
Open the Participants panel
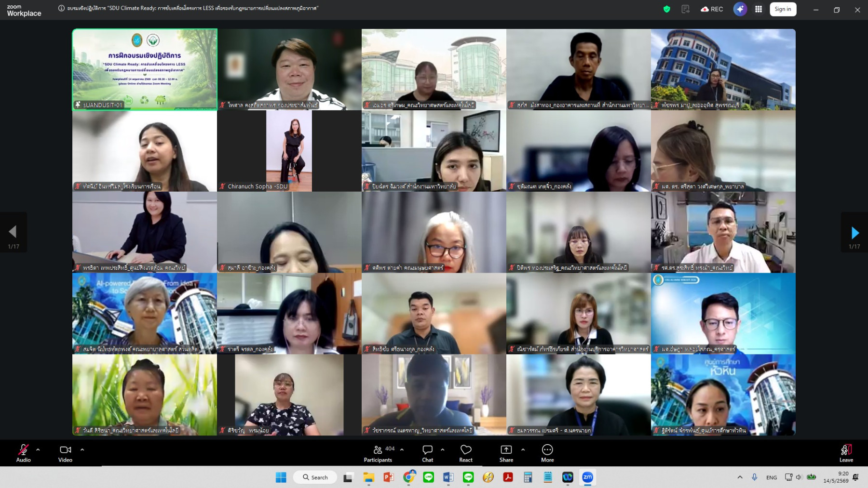(x=378, y=453)
